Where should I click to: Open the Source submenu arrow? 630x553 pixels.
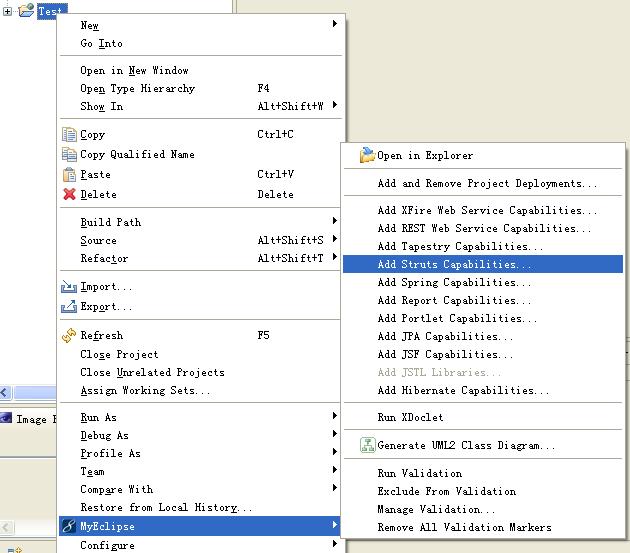[335, 239]
